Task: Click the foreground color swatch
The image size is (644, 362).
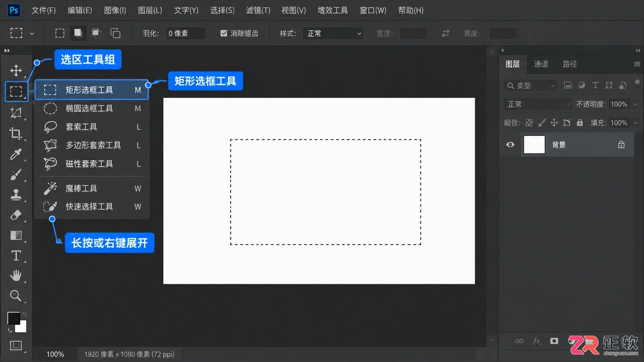Action: (x=13, y=318)
